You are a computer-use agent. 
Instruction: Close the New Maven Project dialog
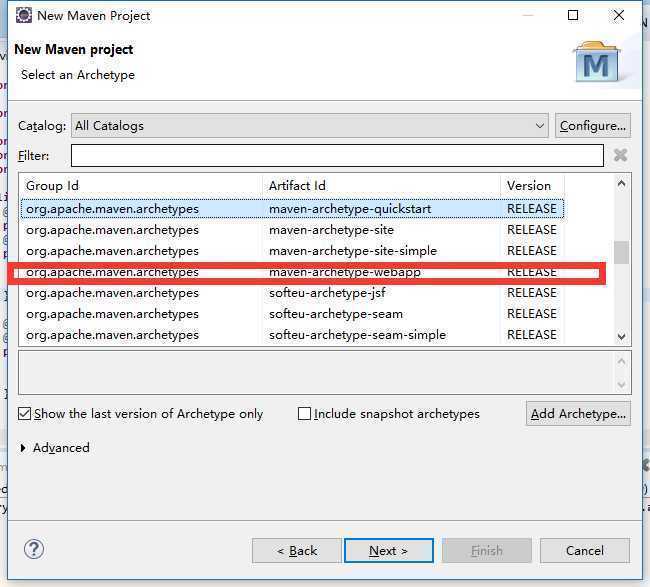coord(618,15)
